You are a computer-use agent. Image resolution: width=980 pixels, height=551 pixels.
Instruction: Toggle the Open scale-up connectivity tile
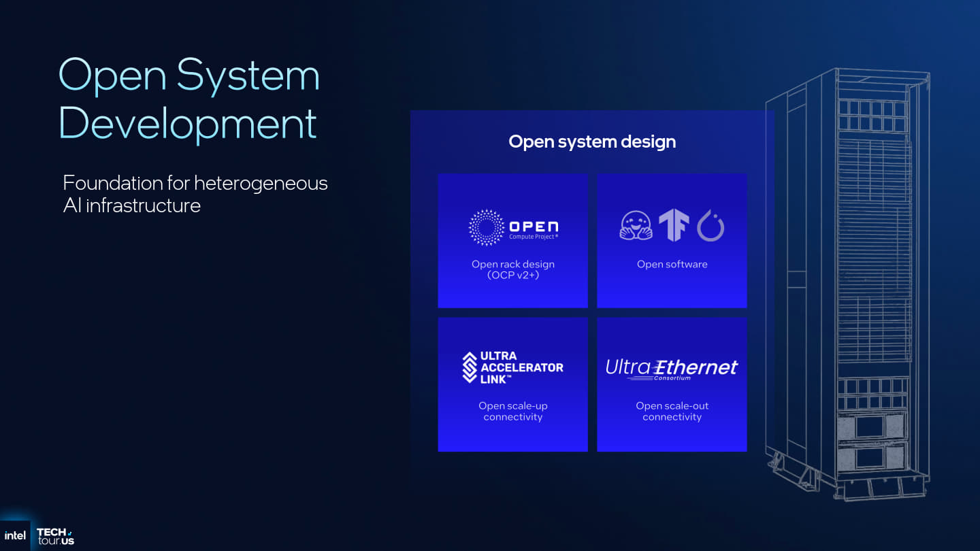[512, 384]
